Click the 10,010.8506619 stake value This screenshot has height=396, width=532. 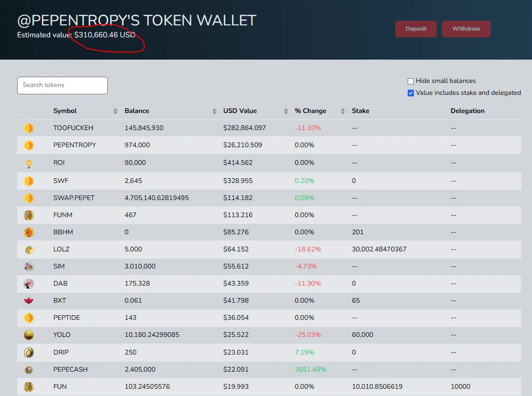click(377, 387)
